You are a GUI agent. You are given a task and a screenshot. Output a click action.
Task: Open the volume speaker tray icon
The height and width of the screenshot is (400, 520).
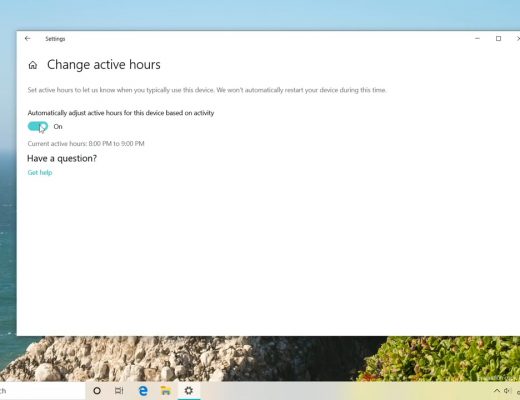tap(507, 391)
